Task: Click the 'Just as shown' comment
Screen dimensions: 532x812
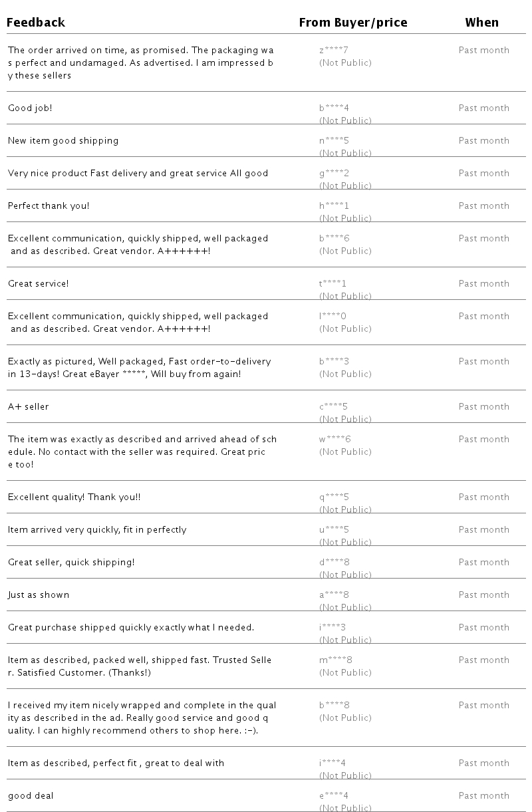Action: coord(39,595)
